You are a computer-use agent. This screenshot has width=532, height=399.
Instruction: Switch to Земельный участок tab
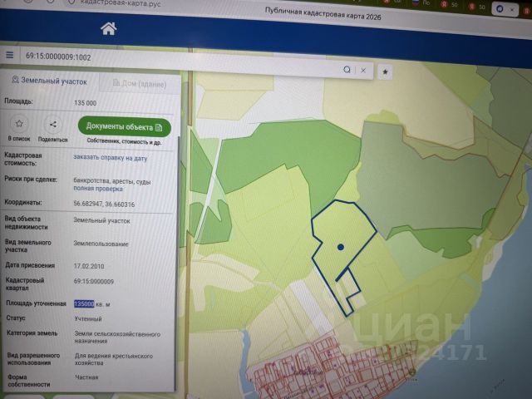50,81
